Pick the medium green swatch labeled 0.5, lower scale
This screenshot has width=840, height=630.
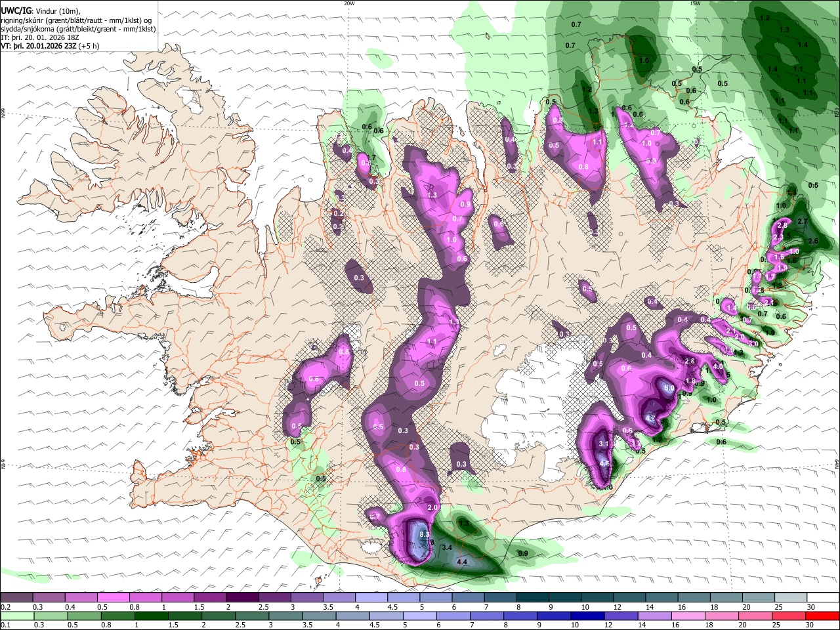pos(84,616)
